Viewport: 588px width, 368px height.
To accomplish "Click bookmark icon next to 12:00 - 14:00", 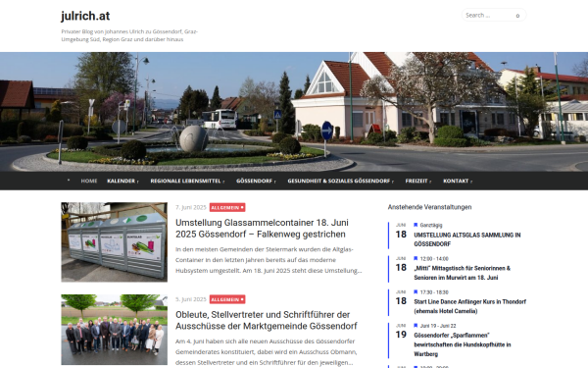I will [x=416, y=258].
